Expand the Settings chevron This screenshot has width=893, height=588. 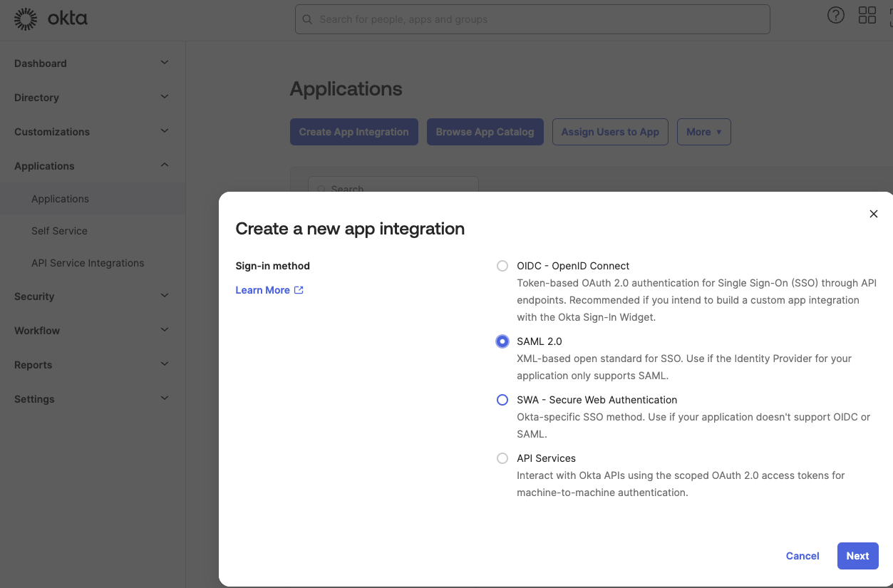click(165, 398)
